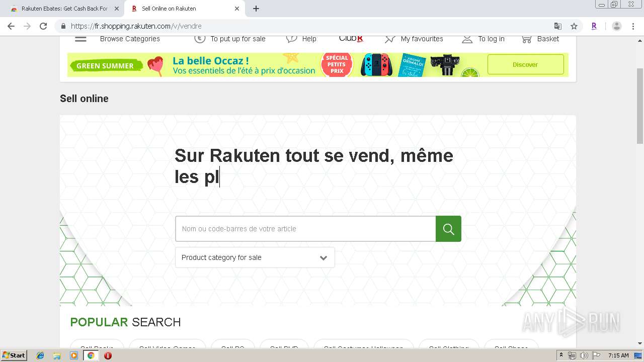
Task: Click the taskbar clock showing 7:15 AM
Action: coord(618,355)
